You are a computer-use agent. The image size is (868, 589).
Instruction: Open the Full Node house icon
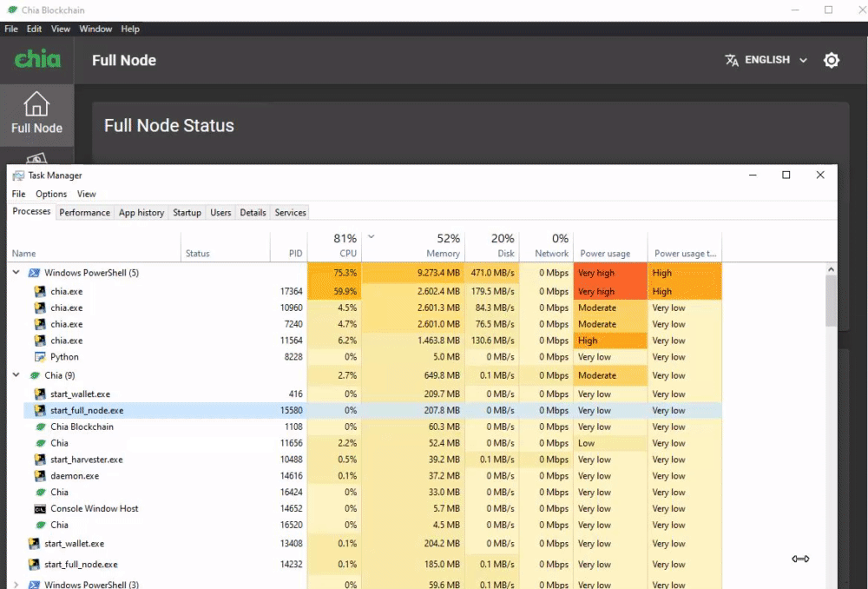[36, 105]
